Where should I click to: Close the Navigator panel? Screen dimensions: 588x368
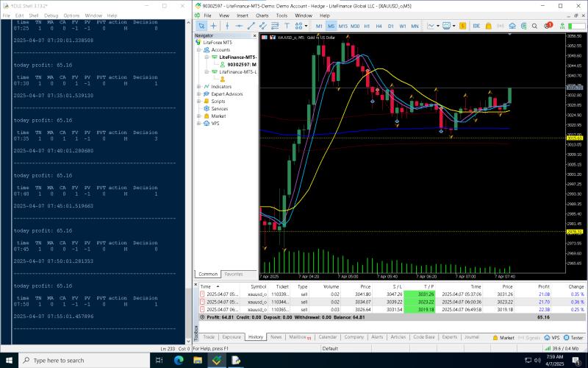tap(254, 35)
